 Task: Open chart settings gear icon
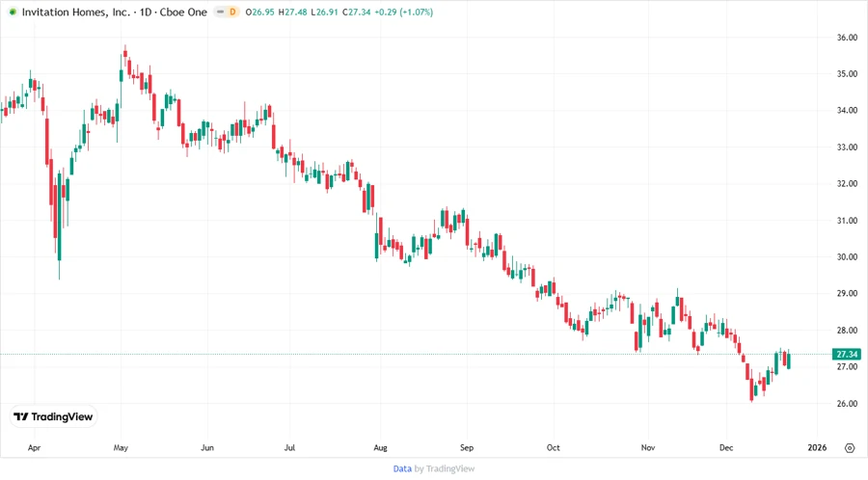(850, 448)
